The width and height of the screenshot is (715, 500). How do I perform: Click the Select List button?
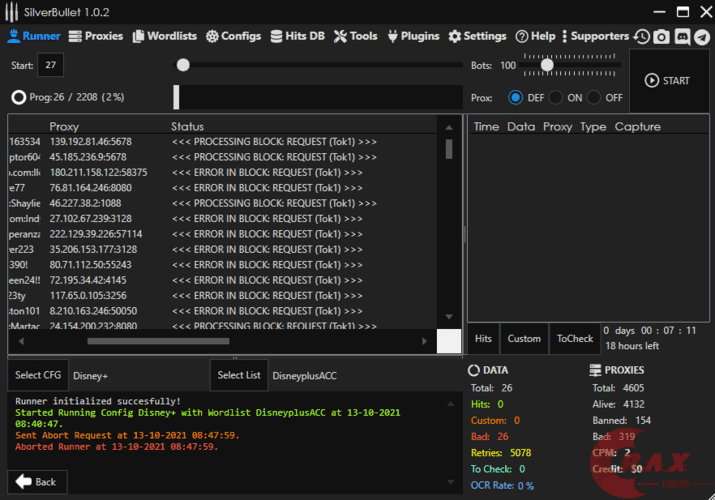239,375
